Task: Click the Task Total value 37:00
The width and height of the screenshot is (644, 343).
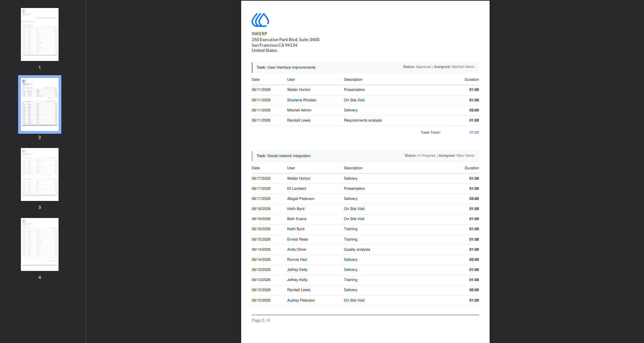Action: (474, 133)
